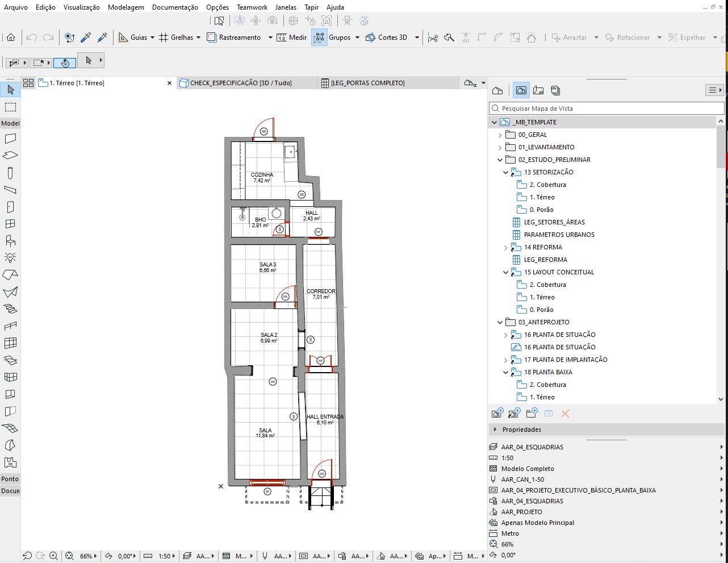This screenshot has height=563, width=728.
Task: Toggle Grelhas grid snap
Action: click(176, 37)
